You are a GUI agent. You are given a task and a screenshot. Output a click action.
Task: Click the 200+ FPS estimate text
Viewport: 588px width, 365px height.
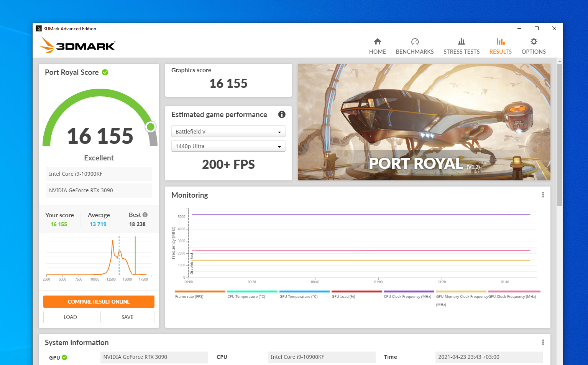pyautogui.click(x=228, y=165)
